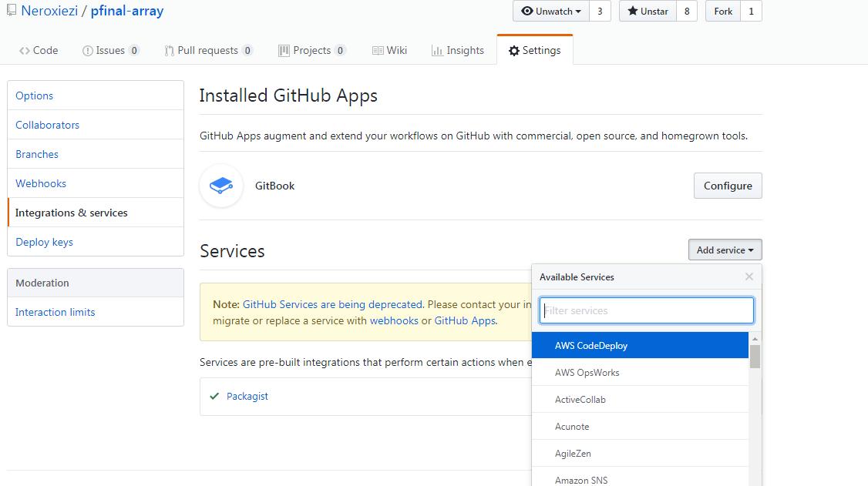Select Integrations & services in sidebar
The width and height of the screenshot is (868, 486).
[x=96, y=213]
